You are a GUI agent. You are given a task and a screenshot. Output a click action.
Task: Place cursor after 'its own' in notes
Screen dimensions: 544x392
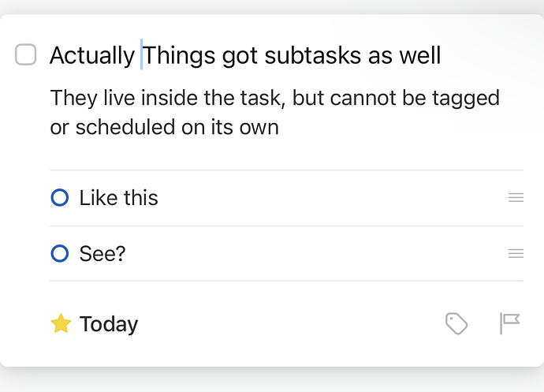click(280, 127)
